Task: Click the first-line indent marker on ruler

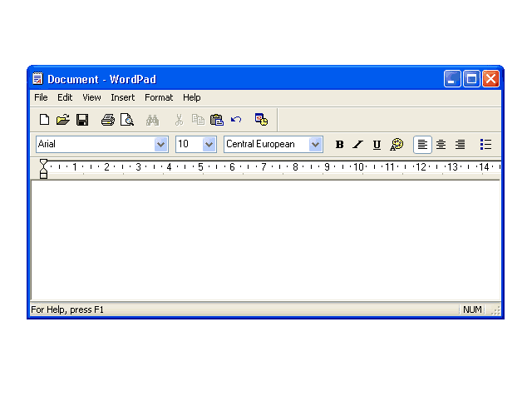Action: tap(43, 163)
